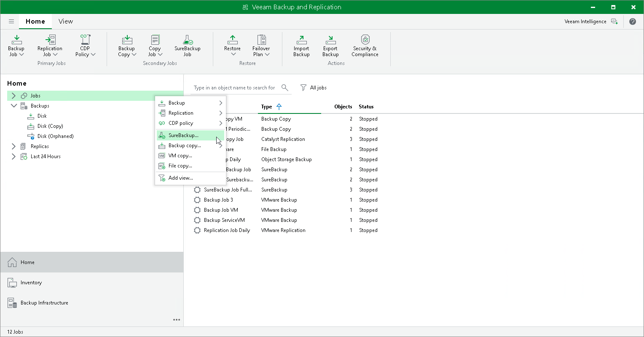The height and width of the screenshot is (337, 644).
Task: Click the search magnifier icon
Action: [x=285, y=87]
